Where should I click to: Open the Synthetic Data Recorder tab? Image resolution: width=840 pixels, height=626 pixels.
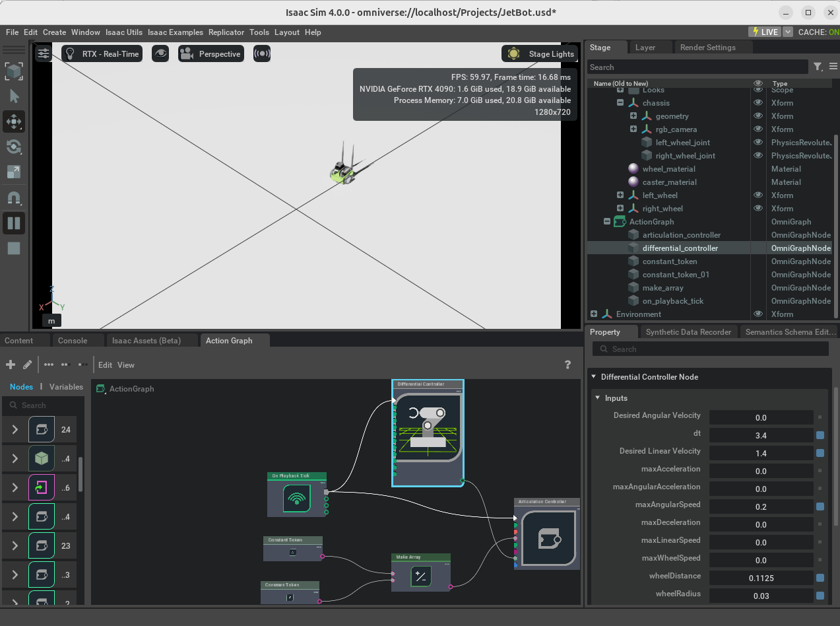(688, 332)
